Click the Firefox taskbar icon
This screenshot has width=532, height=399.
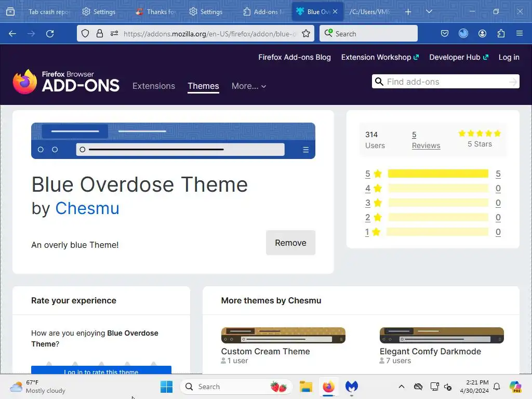pyautogui.click(x=328, y=387)
